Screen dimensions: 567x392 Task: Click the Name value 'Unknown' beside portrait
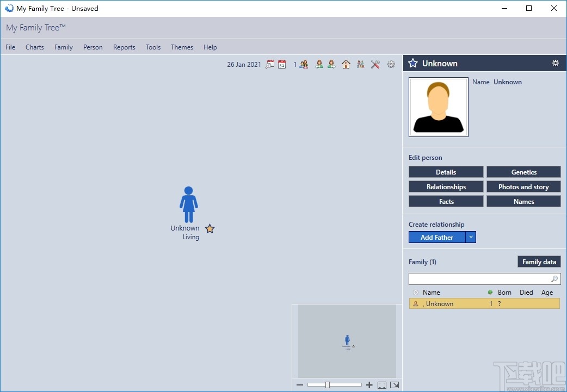[507, 82]
